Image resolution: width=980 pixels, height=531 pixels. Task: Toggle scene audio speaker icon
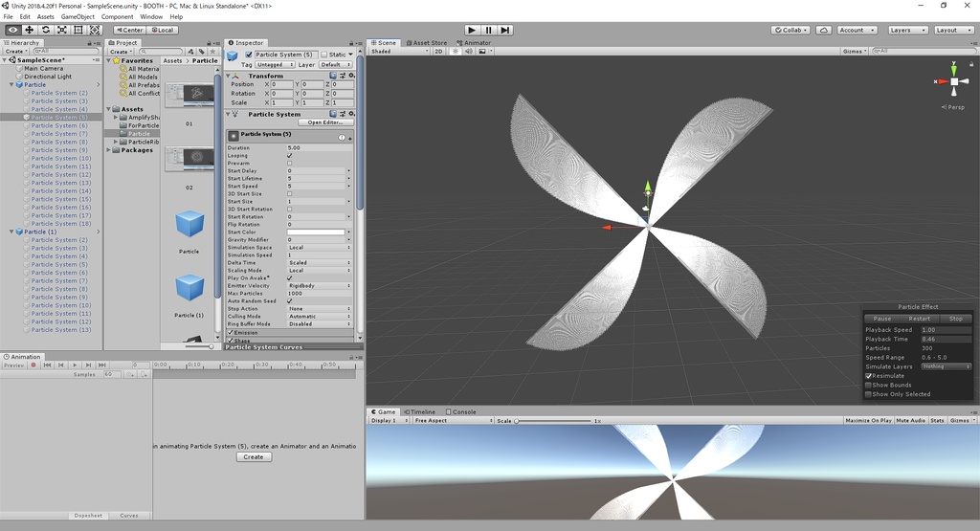coord(468,52)
